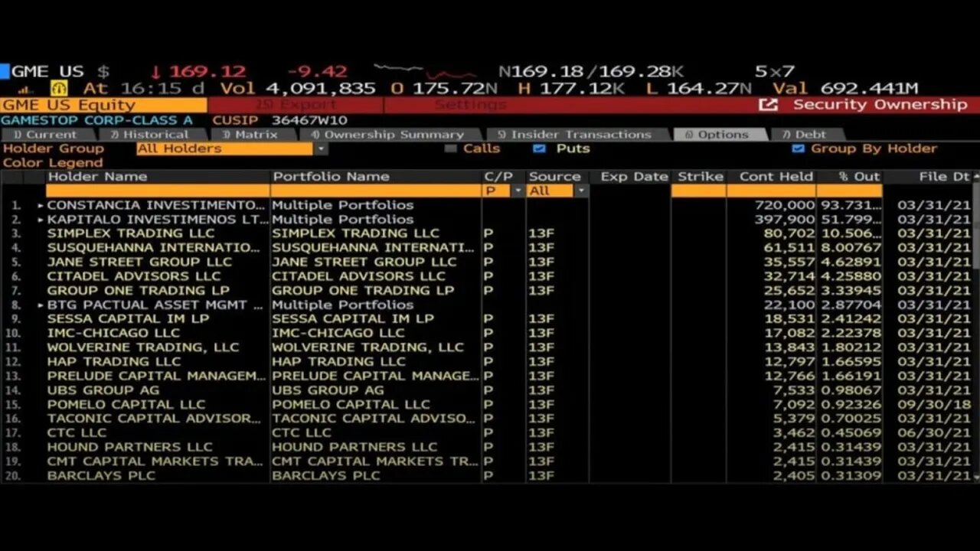Select IMC-CHICAGO LLC holder
The width and height of the screenshot is (980, 551).
pos(113,333)
